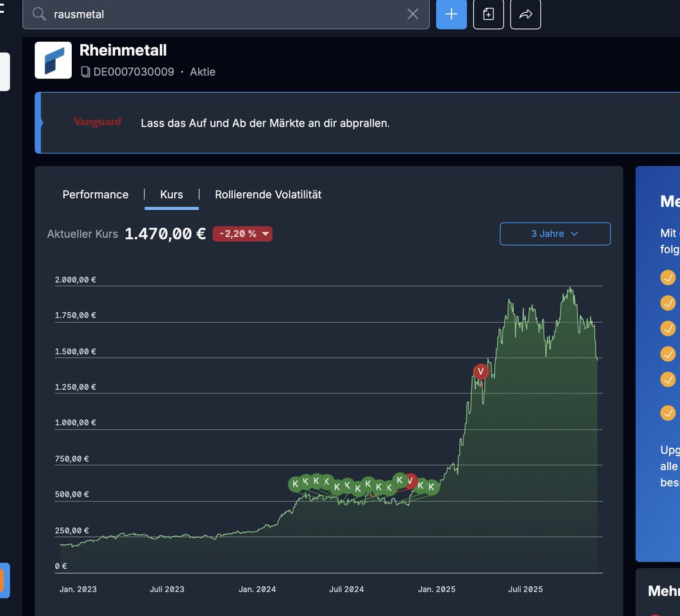This screenshot has width=680, height=616.
Task: Clear the search field with the X icon
Action: coord(412,14)
